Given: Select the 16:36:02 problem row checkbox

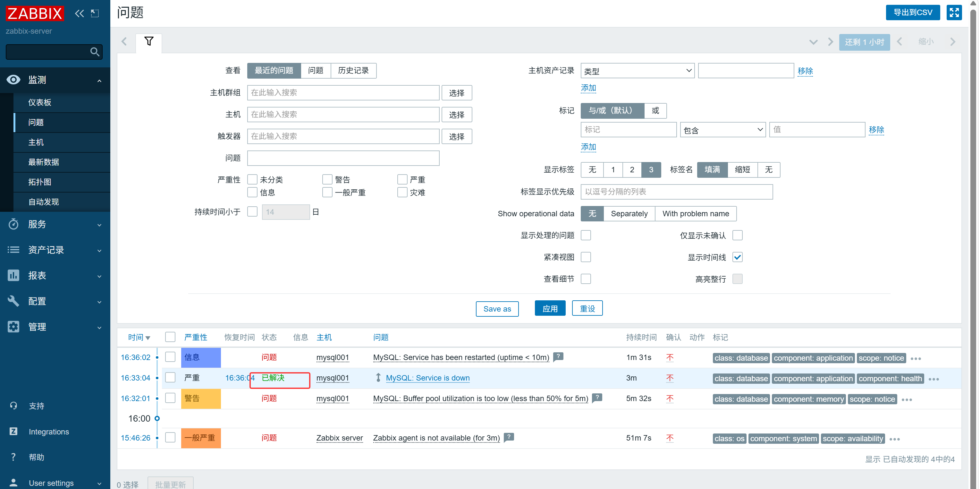Looking at the screenshot, I should point(170,357).
